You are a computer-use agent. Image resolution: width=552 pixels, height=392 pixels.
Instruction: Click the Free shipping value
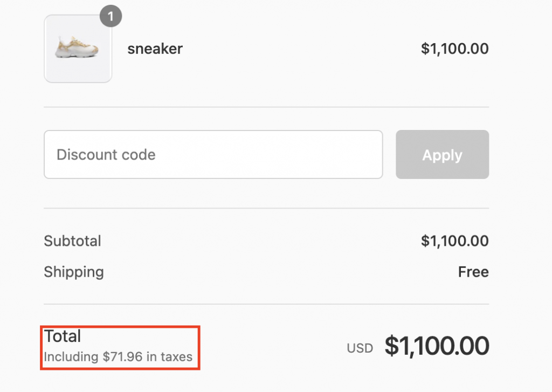(x=473, y=272)
